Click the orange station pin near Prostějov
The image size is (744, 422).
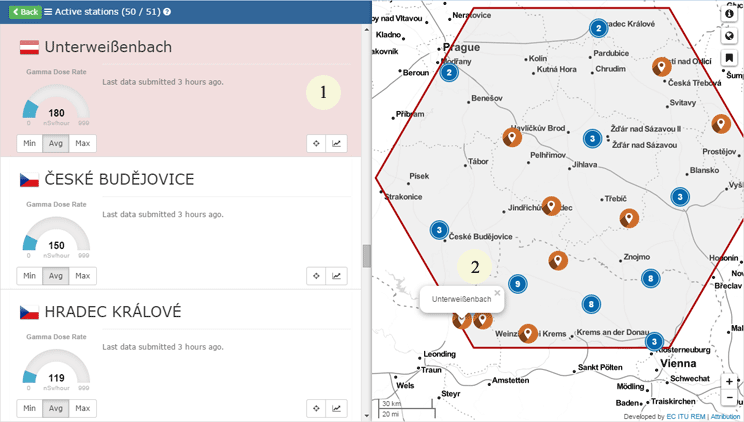(x=721, y=123)
